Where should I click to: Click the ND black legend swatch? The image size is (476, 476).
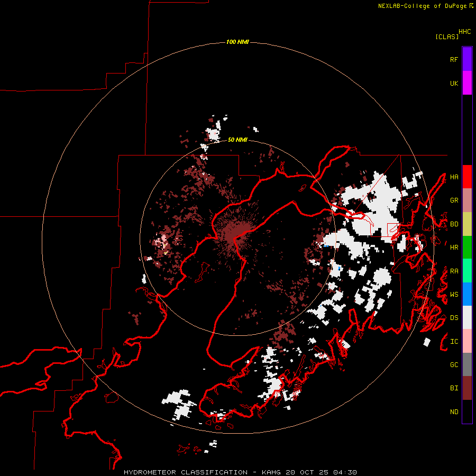coord(467,411)
